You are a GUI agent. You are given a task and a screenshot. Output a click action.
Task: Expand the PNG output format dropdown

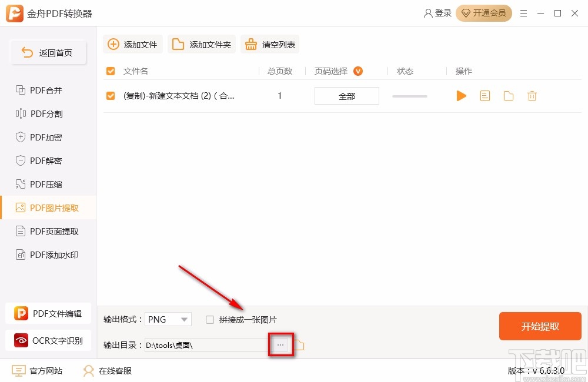pyautogui.click(x=168, y=319)
